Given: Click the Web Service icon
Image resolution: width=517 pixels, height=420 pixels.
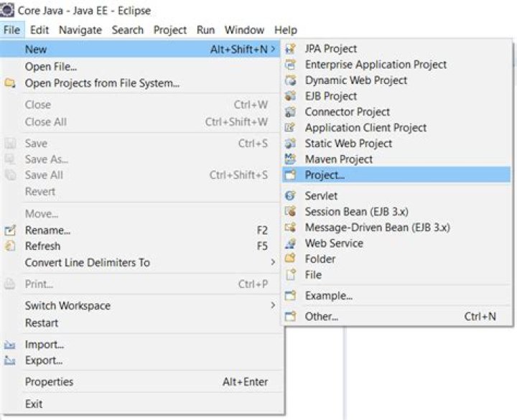Looking at the screenshot, I should pyautogui.click(x=291, y=243).
